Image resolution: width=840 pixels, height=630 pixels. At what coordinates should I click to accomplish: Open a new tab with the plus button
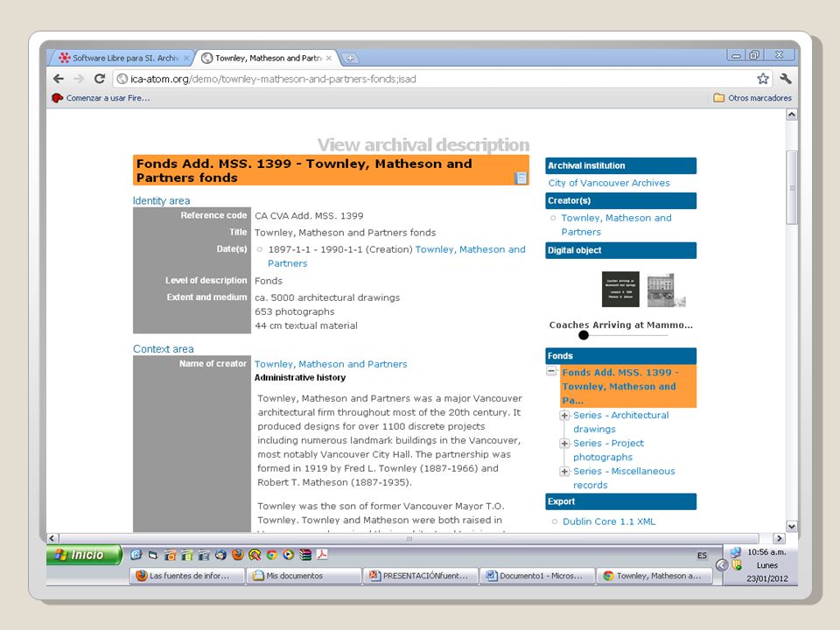tap(349, 58)
